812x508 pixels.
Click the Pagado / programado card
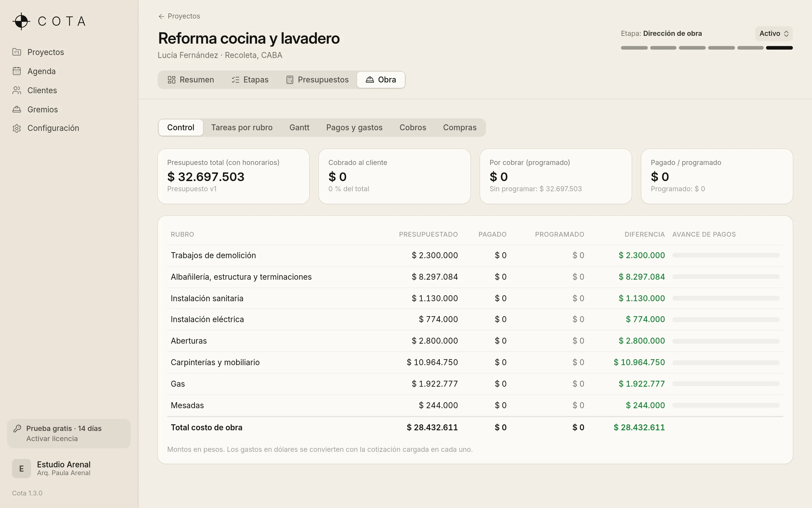coord(717,176)
